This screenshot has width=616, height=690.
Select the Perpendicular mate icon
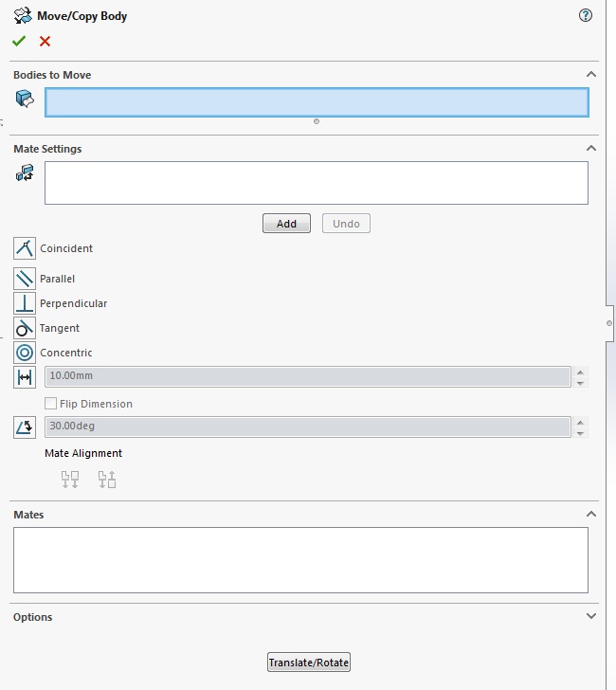(x=25, y=303)
